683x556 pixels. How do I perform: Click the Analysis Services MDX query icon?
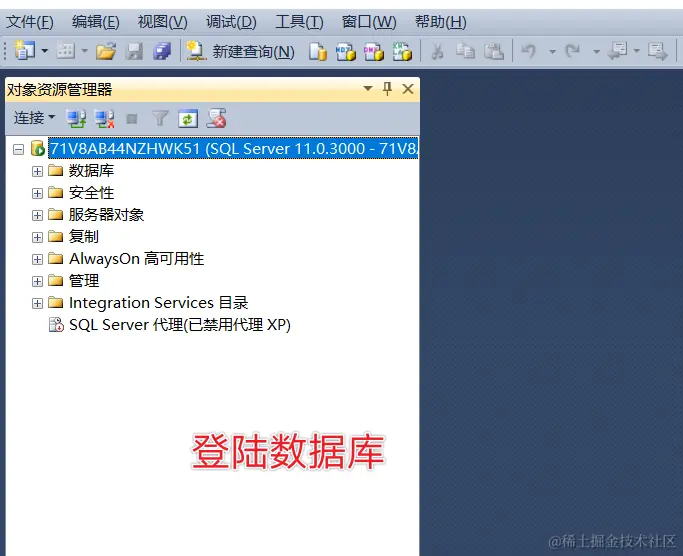pyautogui.click(x=346, y=51)
